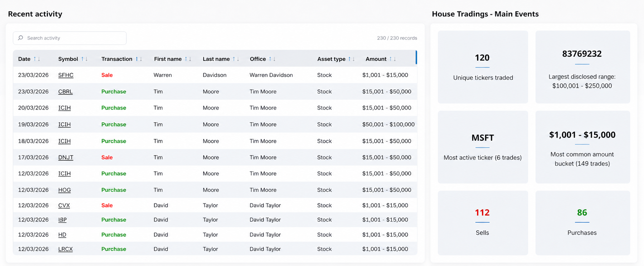Open the SFHC symbol link

(x=66, y=75)
